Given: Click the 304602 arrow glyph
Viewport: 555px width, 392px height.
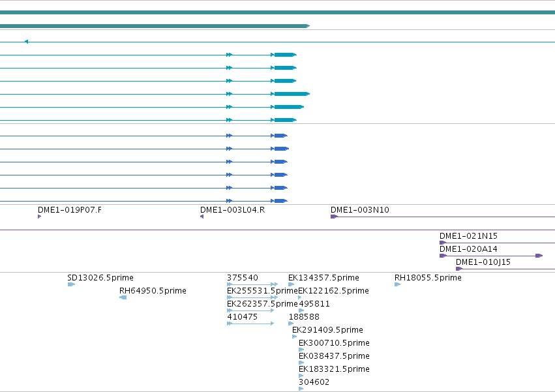Looking at the screenshot, I should pyautogui.click(x=301, y=389).
